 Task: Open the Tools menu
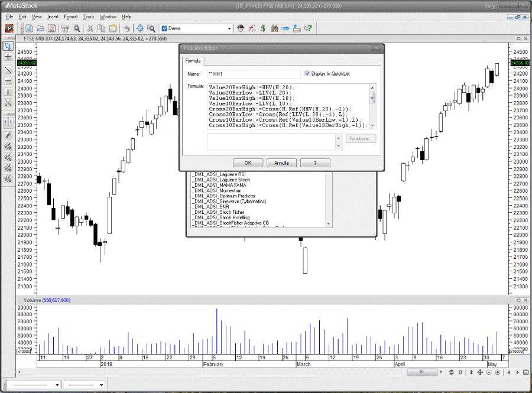89,17
